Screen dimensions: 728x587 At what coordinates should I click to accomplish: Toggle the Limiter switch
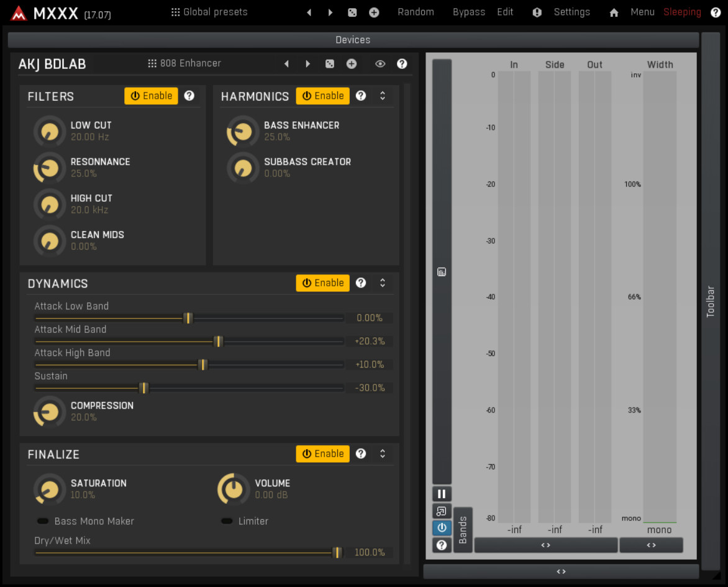(x=227, y=521)
